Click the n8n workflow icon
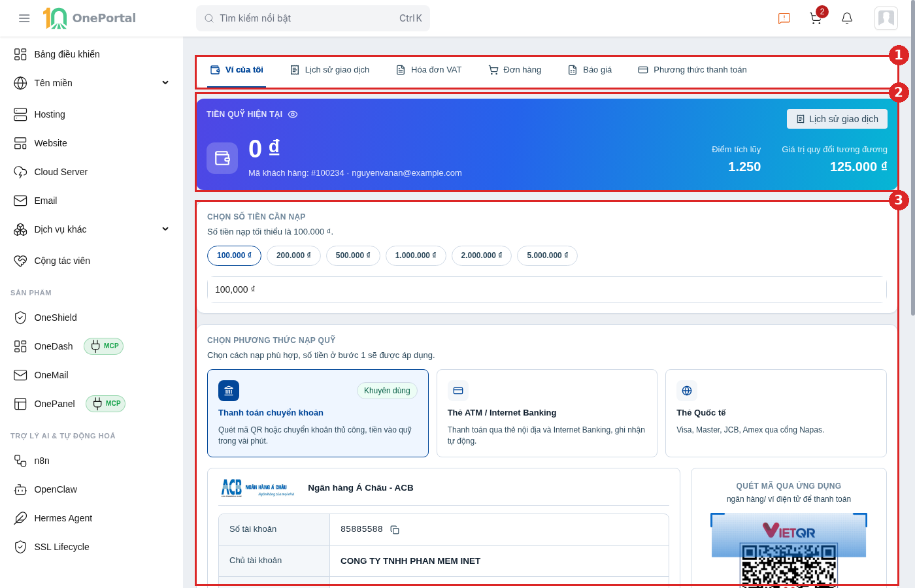The image size is (915, 588). [20, 461]
